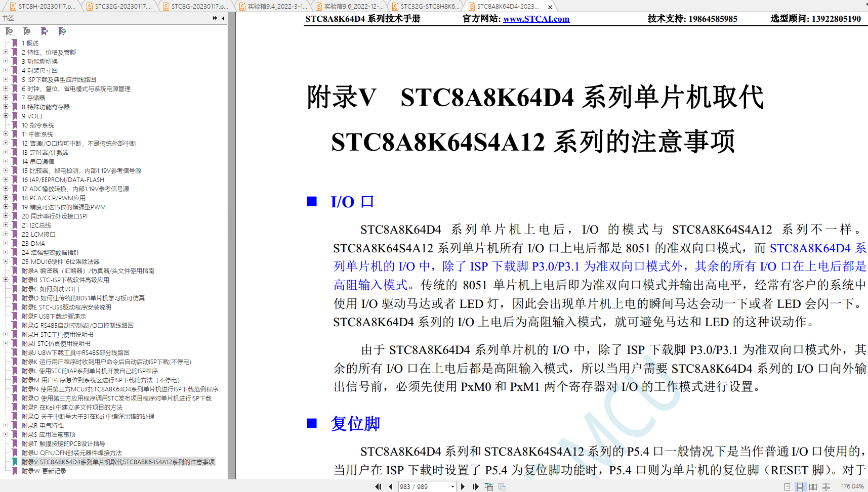Screen dimensions: 868x492
Task: Open bookmark 附录T 触摸按键的PCB设计指导
Action: click(63, 443)
